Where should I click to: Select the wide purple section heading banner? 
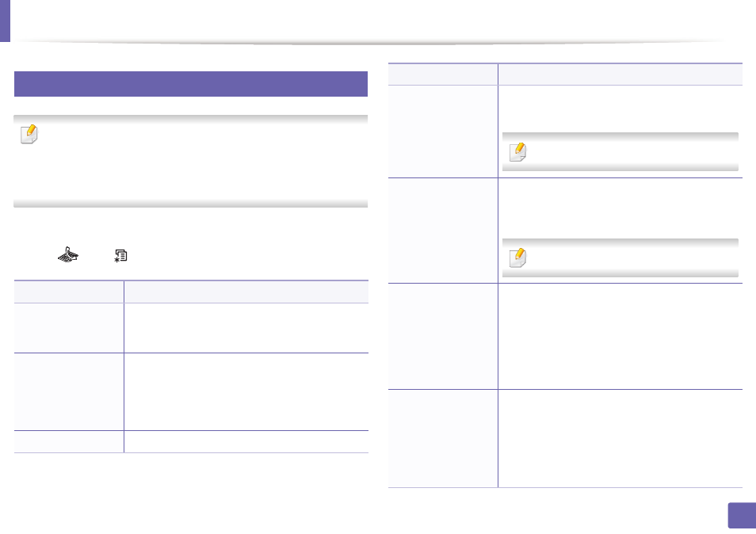[x=191, y=84]
